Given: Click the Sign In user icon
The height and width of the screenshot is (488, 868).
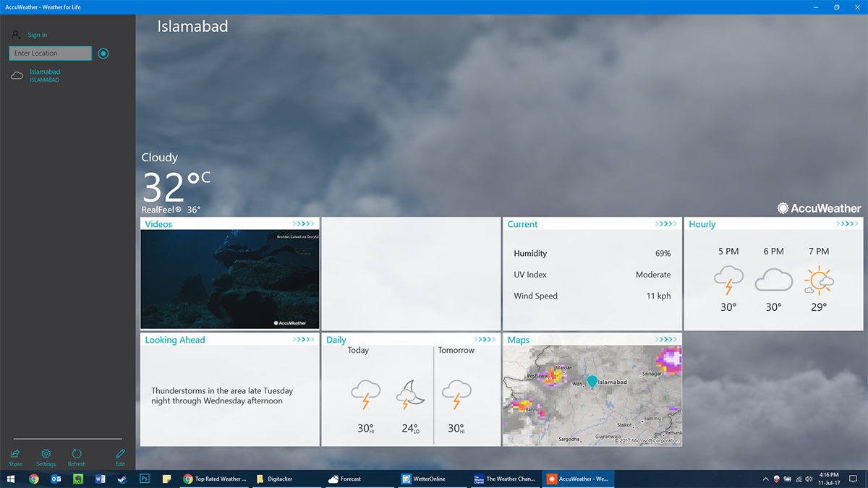Looking at the screenshot, I should pos(16,35).
